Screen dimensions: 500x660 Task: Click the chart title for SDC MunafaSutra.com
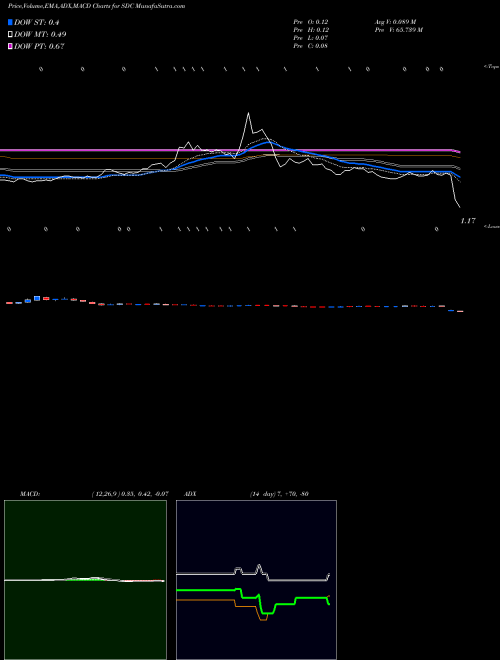pos(96,6)
